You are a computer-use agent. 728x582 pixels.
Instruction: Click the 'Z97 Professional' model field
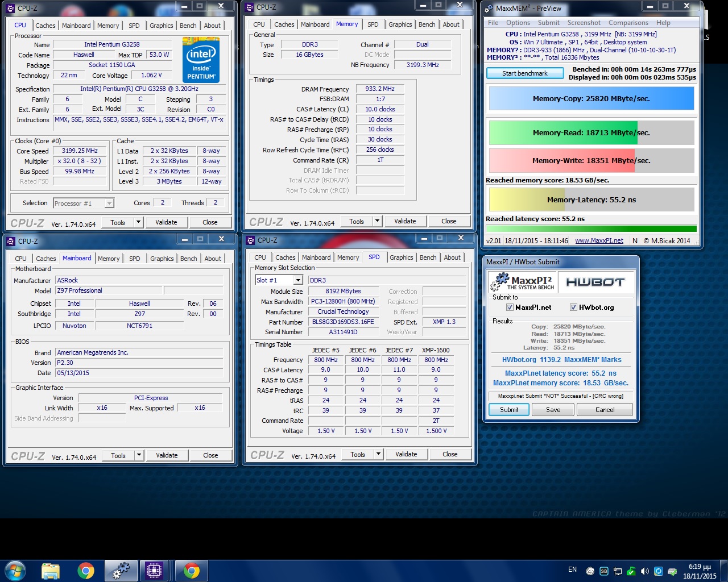click(x=109, y=290)
